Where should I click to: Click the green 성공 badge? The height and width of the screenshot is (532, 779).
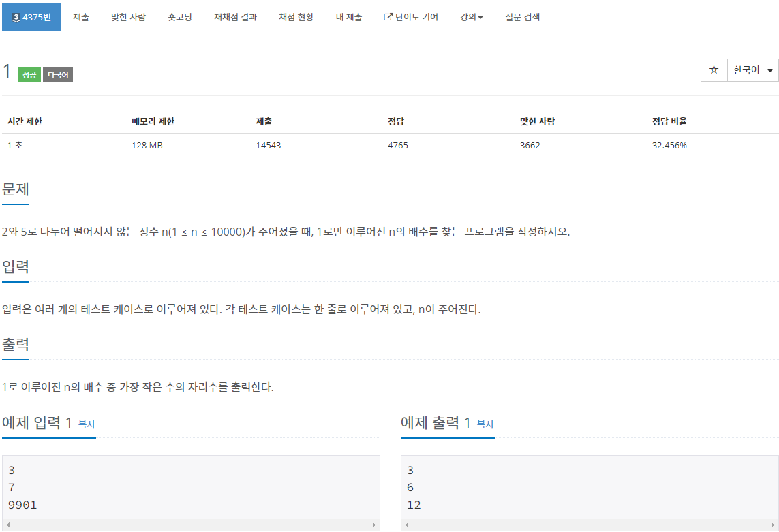tap(29, 74)
